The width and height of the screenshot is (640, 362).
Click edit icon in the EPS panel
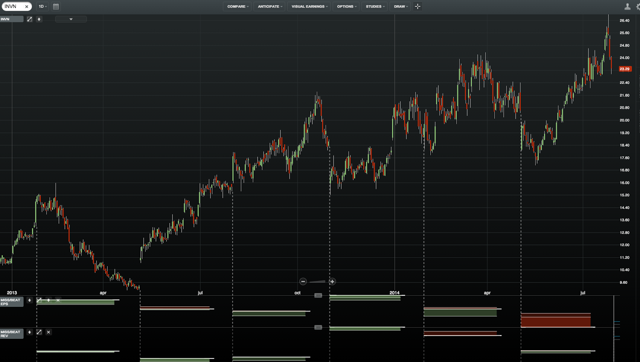pos(39,300)
